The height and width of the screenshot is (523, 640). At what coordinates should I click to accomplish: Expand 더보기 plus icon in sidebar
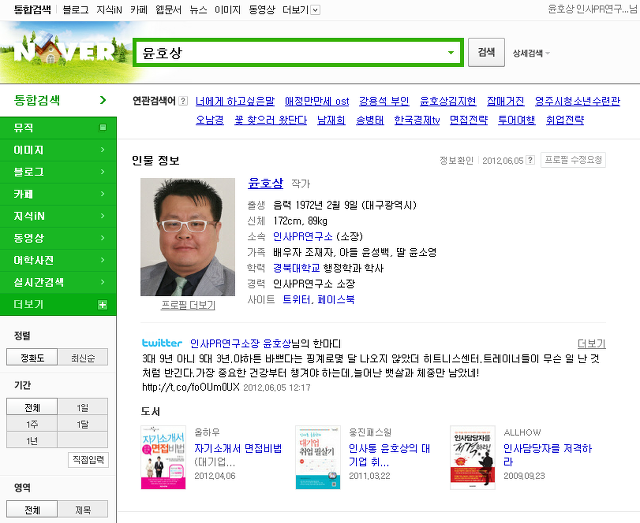coord(102,305)
